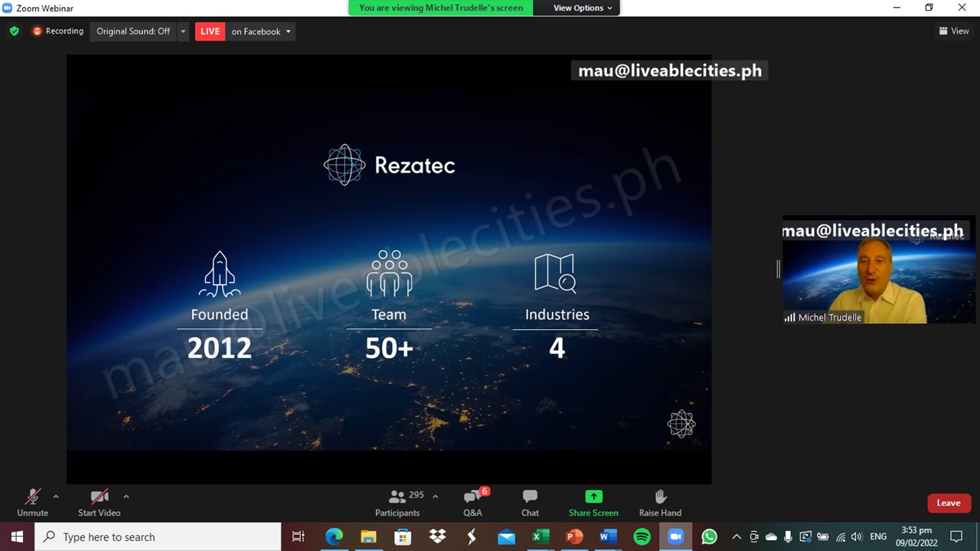Click the ENG language indicator
The image size is (980, 551).
point(878,536)
